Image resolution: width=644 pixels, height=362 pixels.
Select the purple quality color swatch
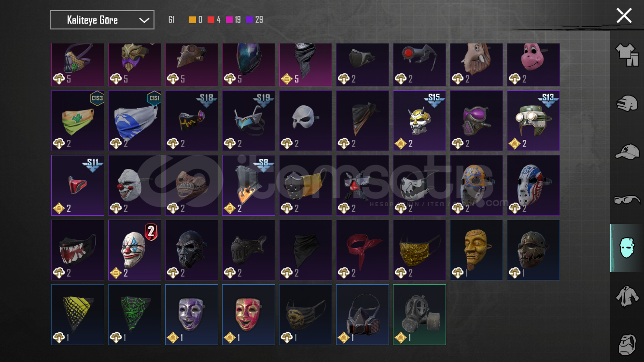[x=250, y=20]
